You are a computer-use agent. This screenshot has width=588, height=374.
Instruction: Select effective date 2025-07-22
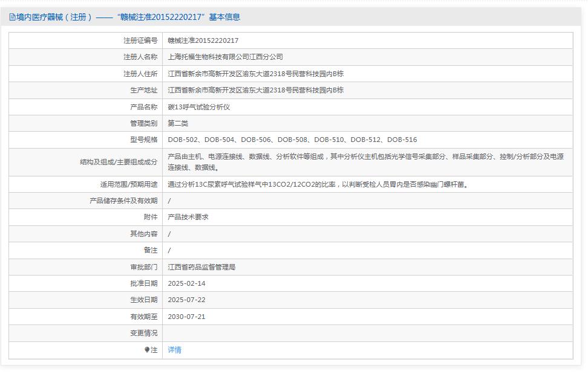click(x=186, y=300)
